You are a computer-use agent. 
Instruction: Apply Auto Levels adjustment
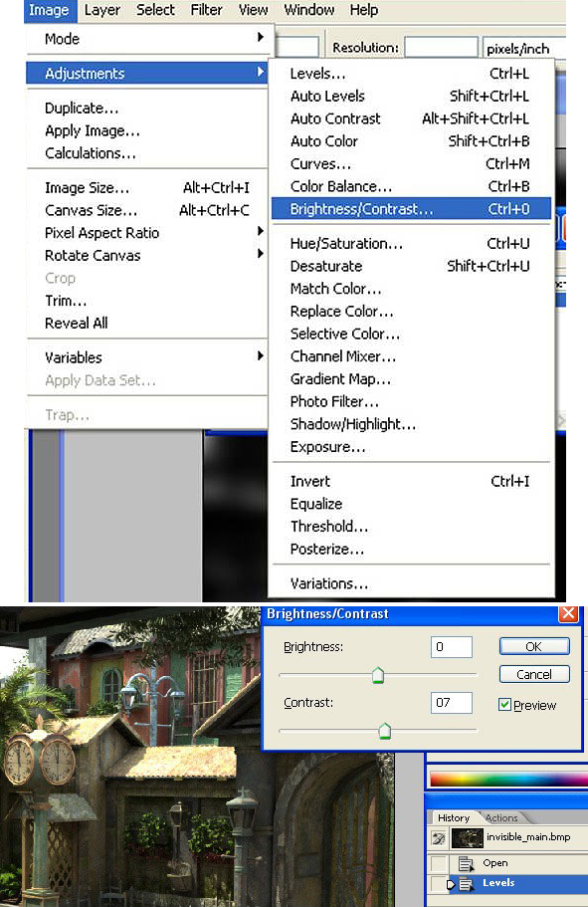pos(411,96)
